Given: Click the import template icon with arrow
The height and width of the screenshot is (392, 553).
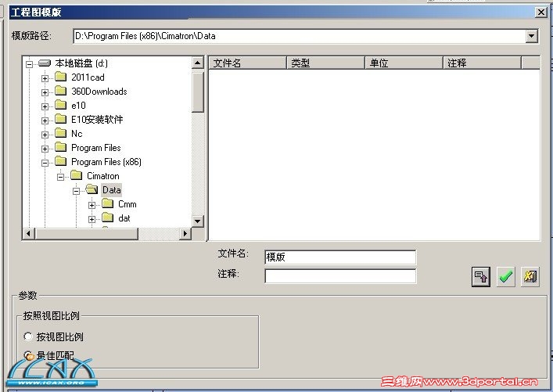Looking at the screenshot, I should (481, 276).
